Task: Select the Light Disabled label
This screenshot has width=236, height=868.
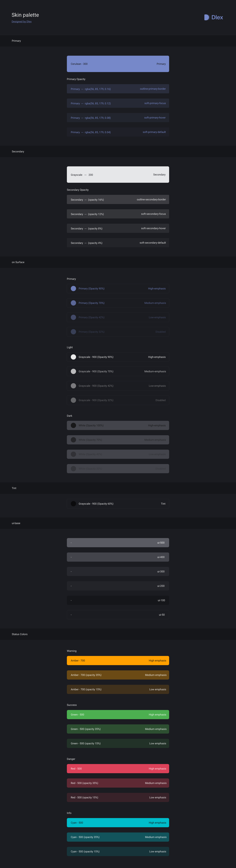Action: coord(160,400)
